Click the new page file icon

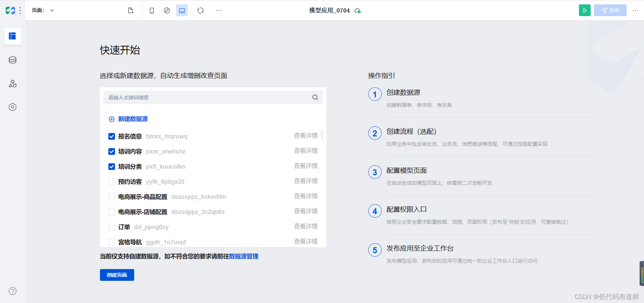pos(130,10)
